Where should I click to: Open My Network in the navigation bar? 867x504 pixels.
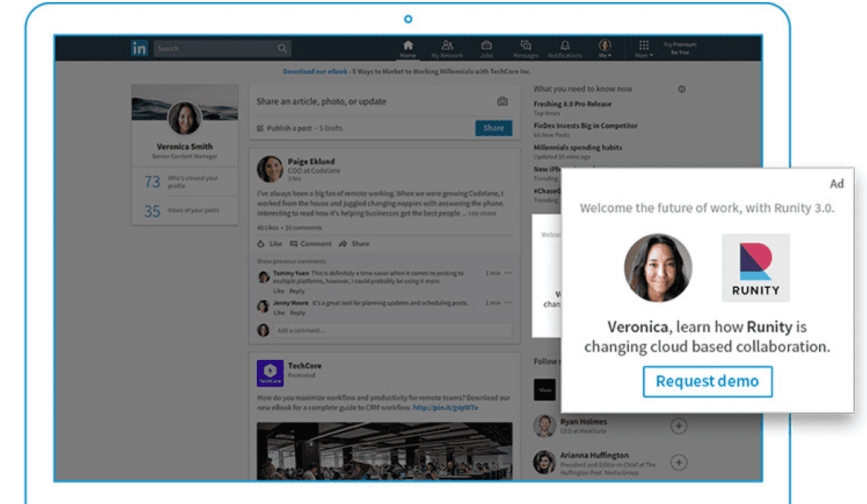447,49
